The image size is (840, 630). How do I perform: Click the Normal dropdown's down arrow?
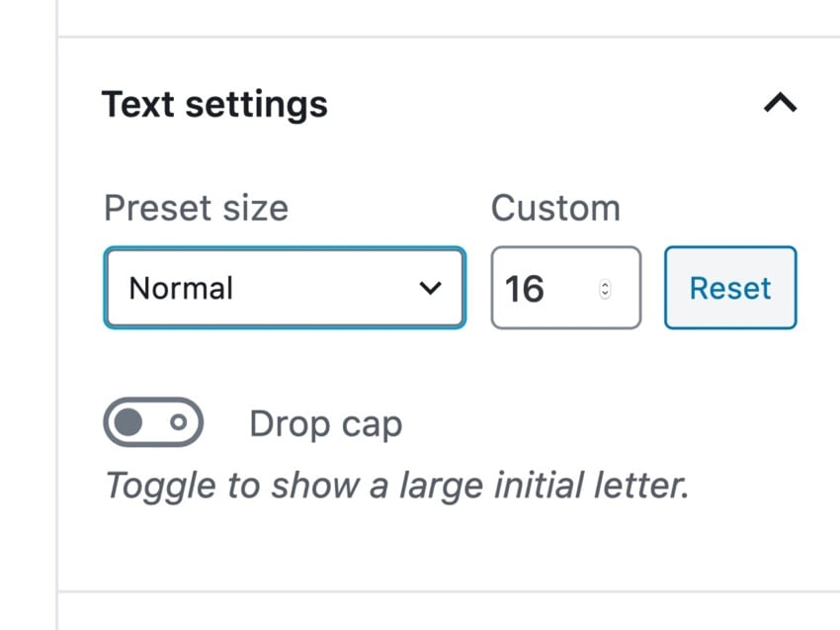(x=430, y=288)
